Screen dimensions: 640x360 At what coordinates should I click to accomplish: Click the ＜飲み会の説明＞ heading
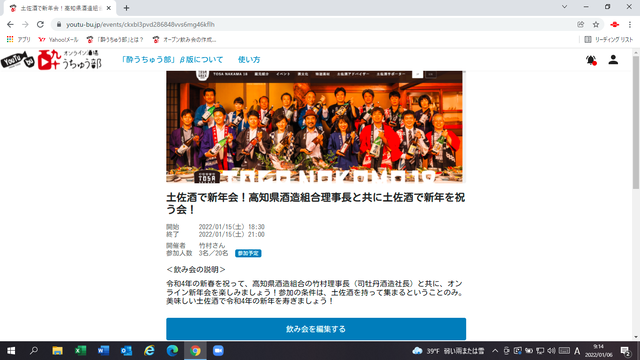196,270
